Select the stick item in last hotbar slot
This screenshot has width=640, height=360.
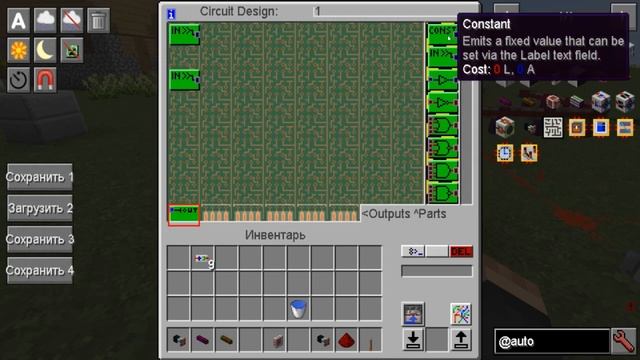(371, 340)
